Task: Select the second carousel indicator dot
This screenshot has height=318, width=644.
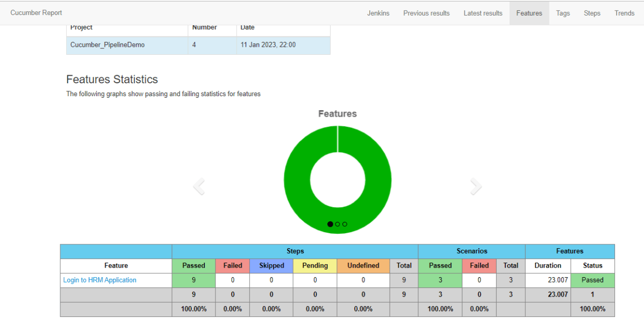Action: pyautogui.click(x=338, y=224)
